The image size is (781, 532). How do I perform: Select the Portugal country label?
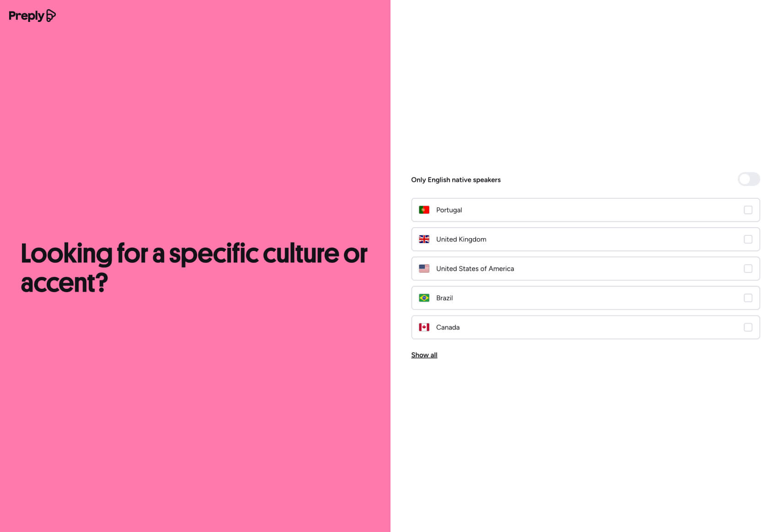pos(449,210)
